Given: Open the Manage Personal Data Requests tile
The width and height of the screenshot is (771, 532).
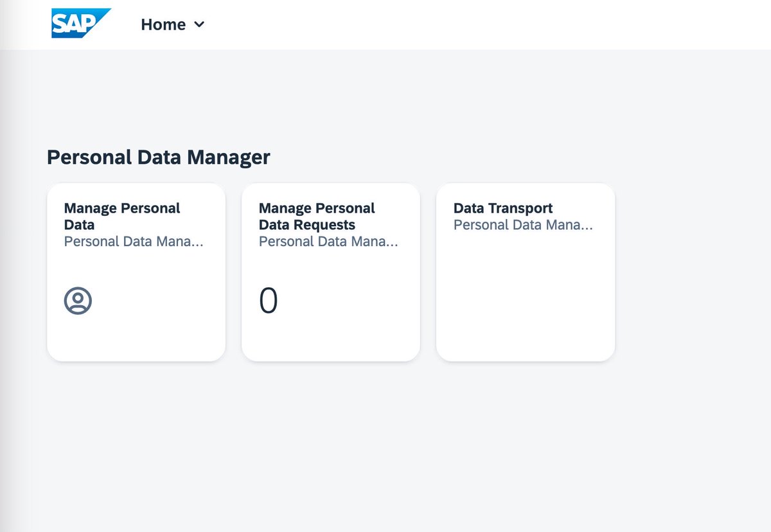Looking at the screenshot, I should coord(331,272).
